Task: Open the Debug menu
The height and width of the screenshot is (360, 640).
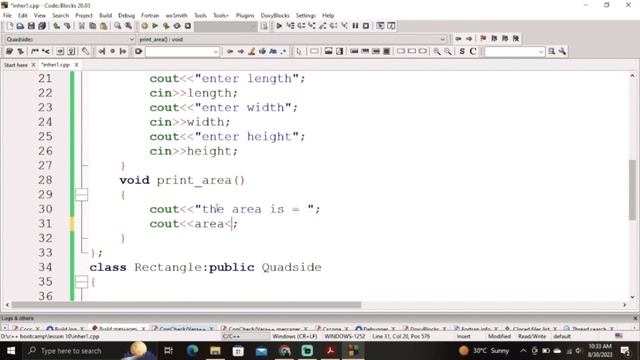Action: click(x=127, y=16)
